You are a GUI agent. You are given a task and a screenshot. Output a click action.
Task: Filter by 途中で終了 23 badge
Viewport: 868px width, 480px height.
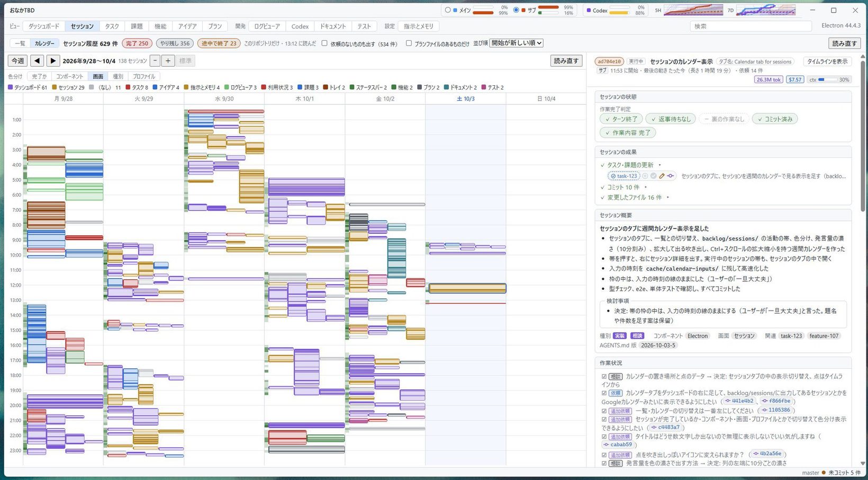point(219,43)
